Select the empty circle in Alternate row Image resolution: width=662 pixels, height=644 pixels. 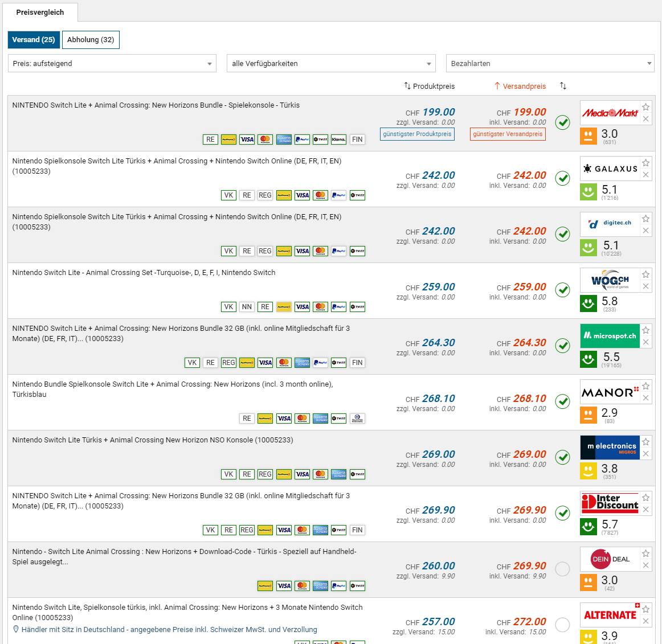(562, 625)
